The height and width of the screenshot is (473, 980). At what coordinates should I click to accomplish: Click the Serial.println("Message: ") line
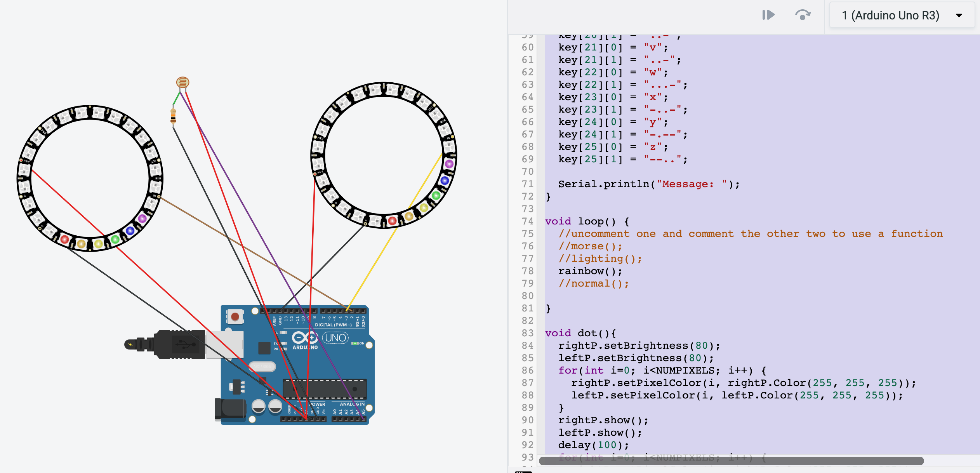(649, 184)
